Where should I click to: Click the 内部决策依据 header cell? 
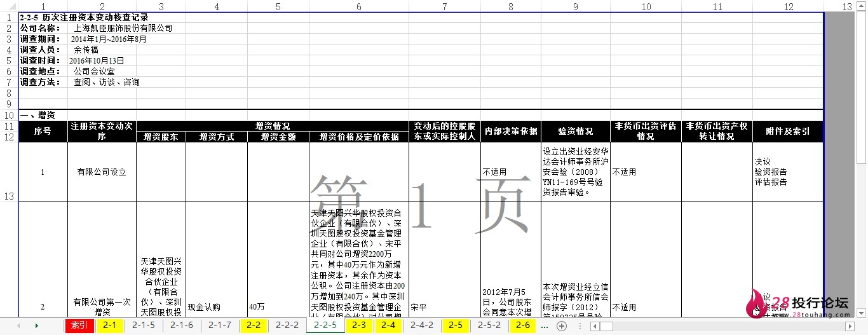(x=510, y=132)
